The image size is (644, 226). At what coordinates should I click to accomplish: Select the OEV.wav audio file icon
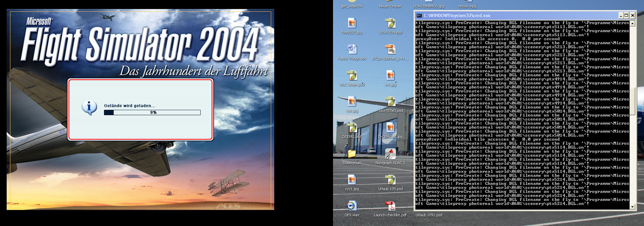[x=352, y=206]
